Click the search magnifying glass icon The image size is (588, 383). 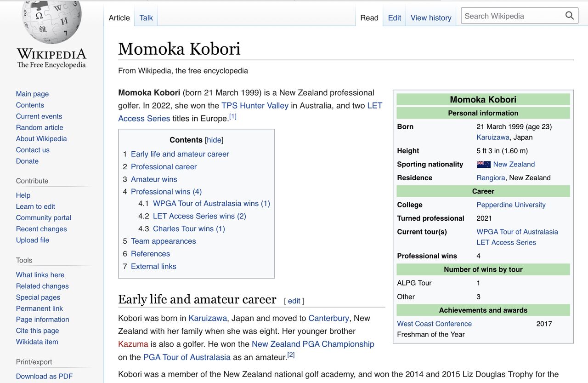point(570,16)
